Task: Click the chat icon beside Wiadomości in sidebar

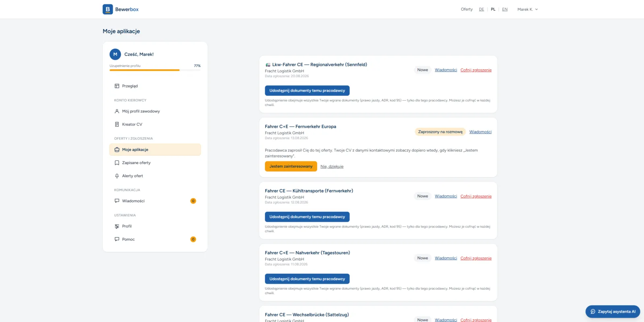Action: (x=117, y=201)
